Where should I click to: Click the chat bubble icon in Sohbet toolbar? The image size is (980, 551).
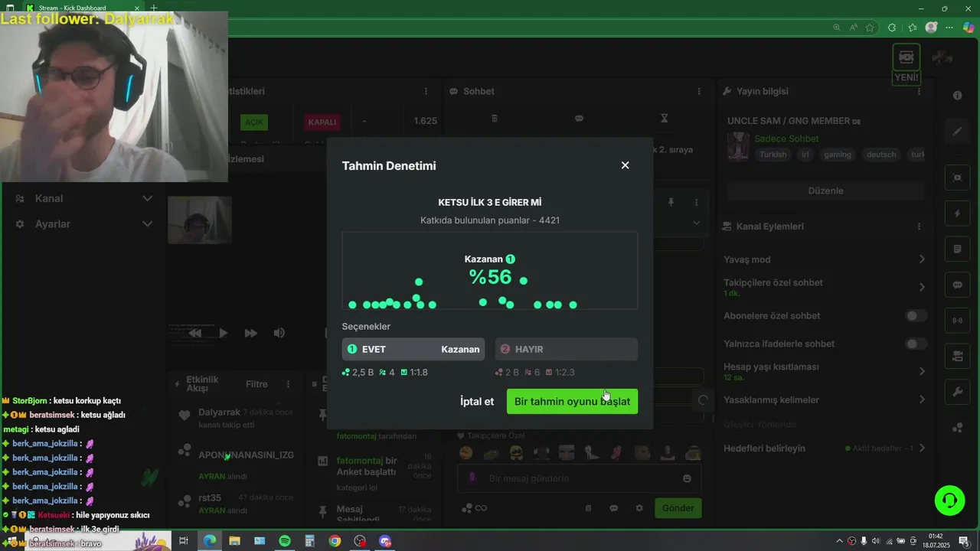pos(579,119)
